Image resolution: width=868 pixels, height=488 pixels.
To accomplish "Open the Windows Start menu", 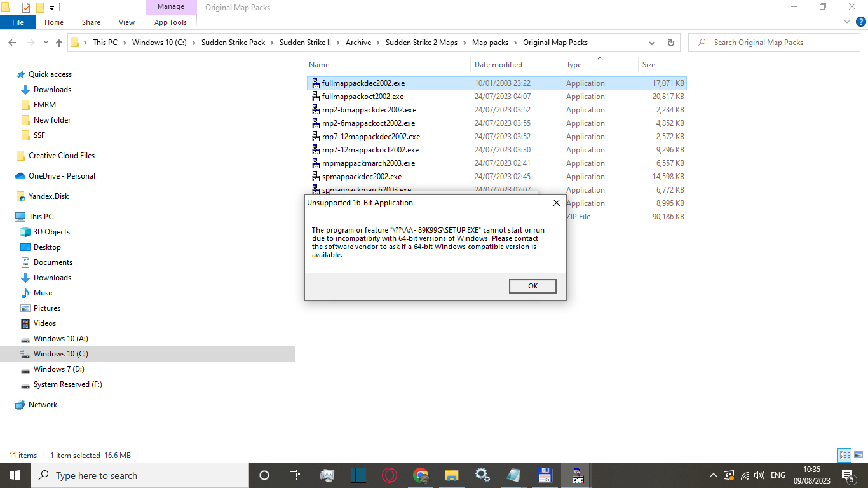I will pos(15,475).
